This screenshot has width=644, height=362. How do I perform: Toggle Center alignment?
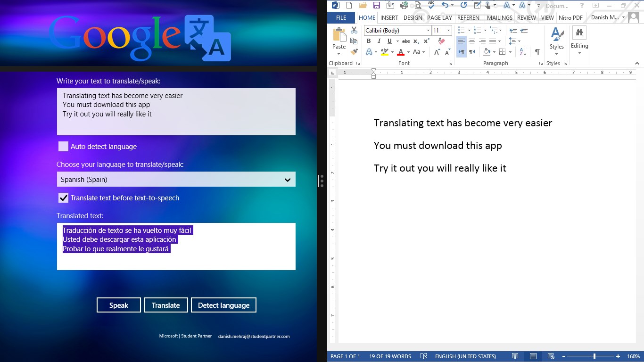[471, 41]
